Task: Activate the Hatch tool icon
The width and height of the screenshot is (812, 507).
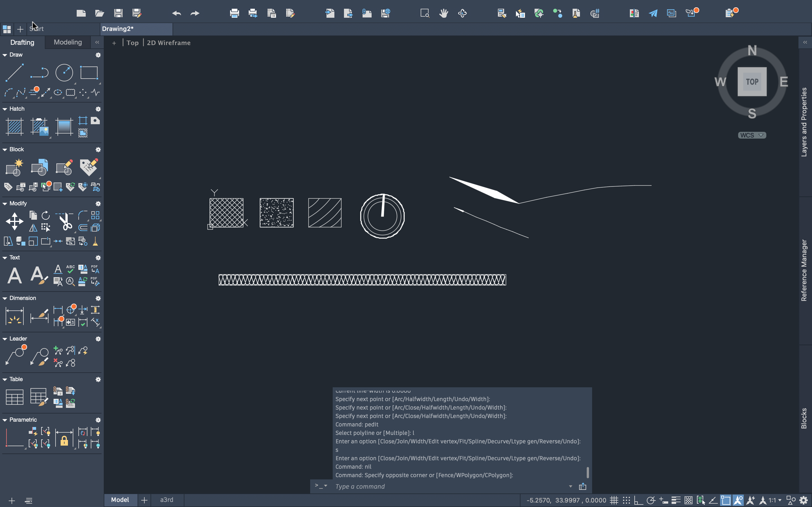Action: tap(14, 127)
